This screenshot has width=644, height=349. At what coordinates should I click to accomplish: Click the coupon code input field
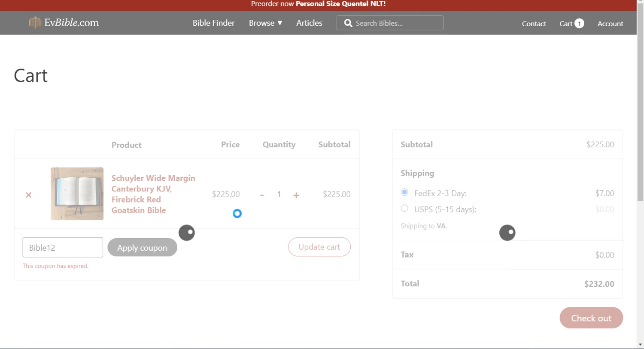point(63,247)
